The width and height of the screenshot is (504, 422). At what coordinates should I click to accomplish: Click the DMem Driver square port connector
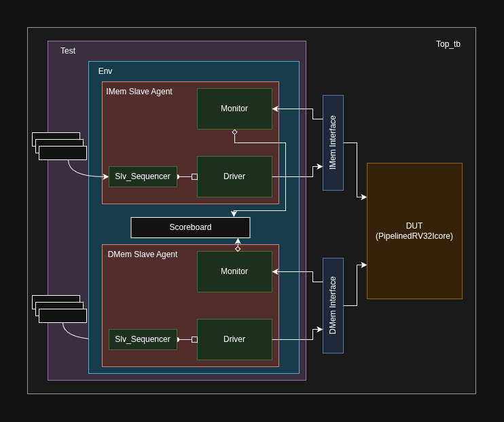(x=194, y=339)
